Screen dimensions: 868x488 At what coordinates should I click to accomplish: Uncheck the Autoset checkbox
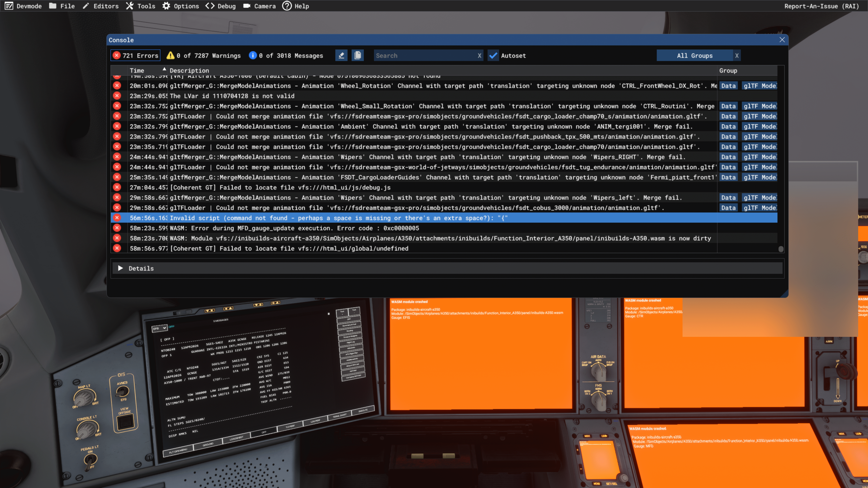click(493, 56)
